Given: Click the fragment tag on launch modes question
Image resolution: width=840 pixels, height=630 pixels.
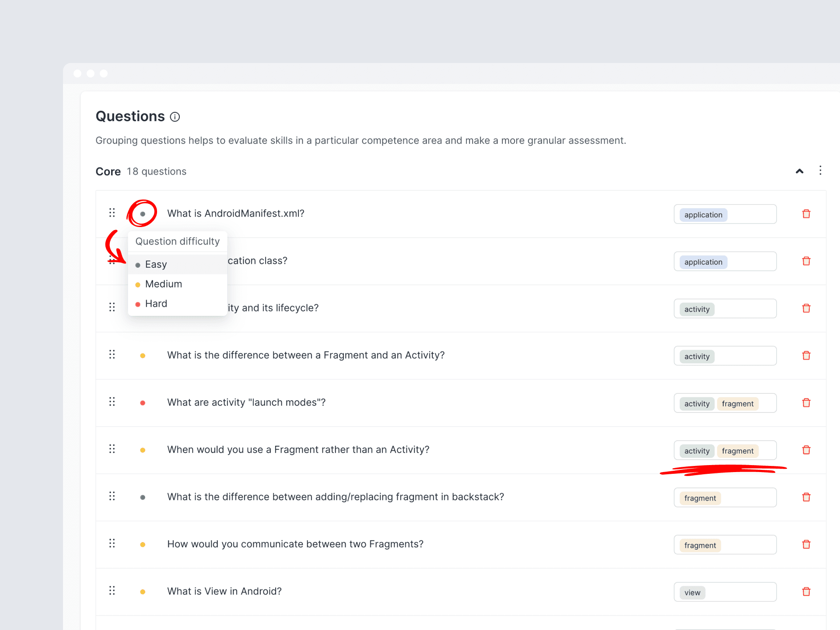Looking at the screenshot, I should [737, 404].
